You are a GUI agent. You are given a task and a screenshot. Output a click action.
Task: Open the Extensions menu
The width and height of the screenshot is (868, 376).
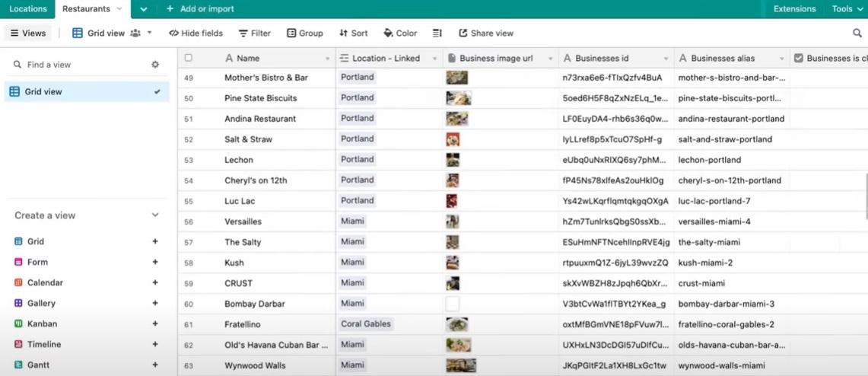794,9
